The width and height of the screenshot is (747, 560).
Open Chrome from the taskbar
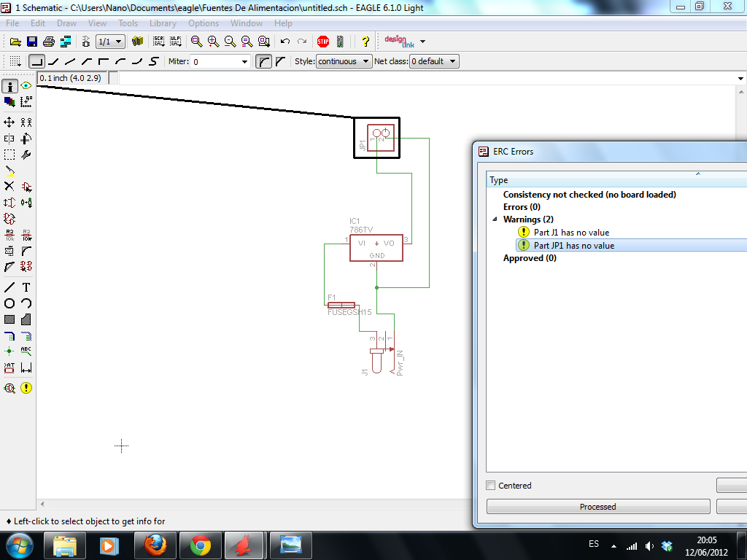(x=201, y=545)
